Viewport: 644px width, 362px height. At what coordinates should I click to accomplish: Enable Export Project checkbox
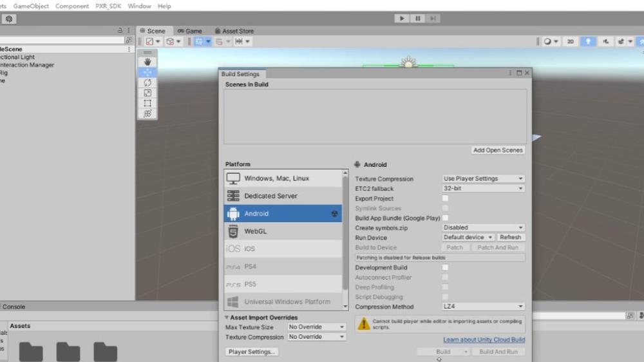click(445, 198)
